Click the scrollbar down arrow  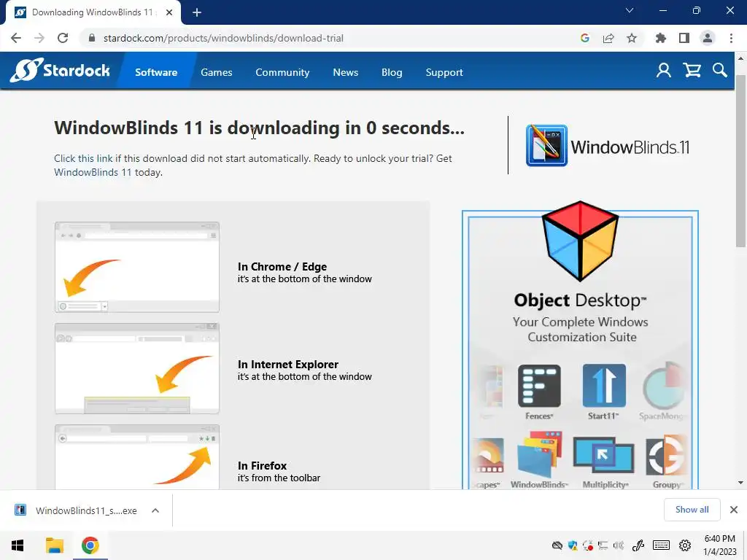pos(740,483)
